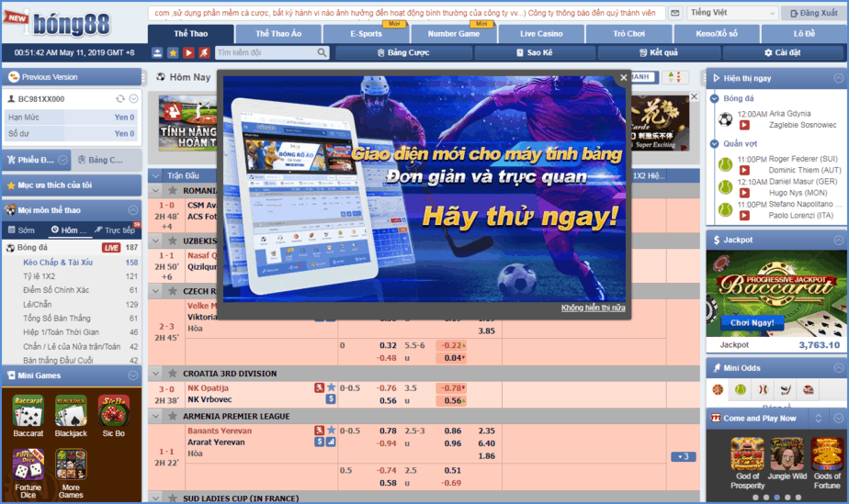Click the red live streaming play icon

[x=188, y=52]
